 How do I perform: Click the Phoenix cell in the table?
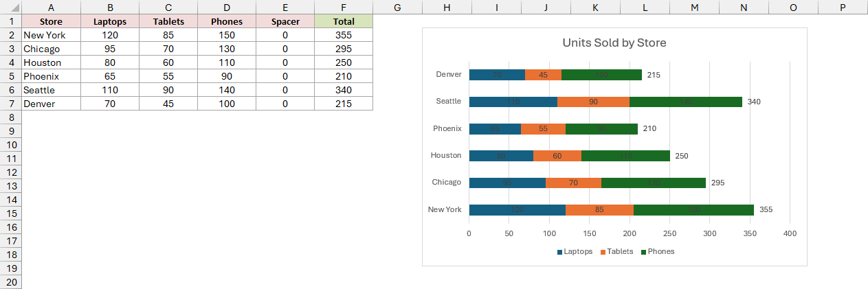coord(51,76)
